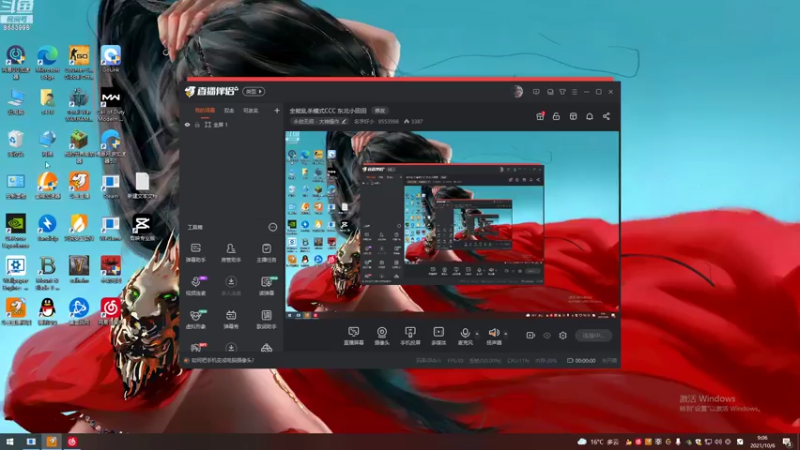Open the screen capture source (直播屏幕)

click(x=353, y=336)
